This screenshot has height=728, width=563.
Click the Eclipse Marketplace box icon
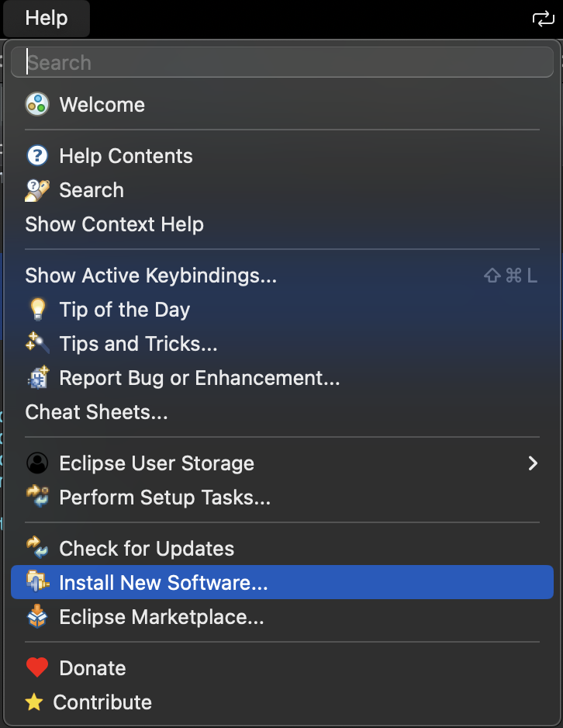[37, 616]
